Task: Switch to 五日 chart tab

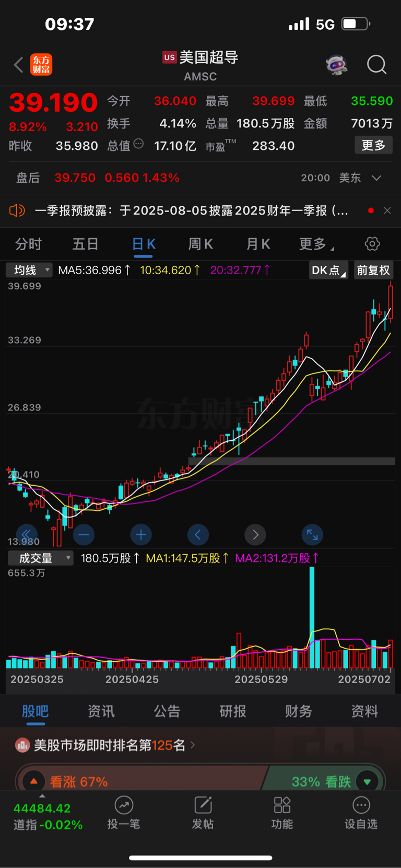Action: [x=86, y=244]
